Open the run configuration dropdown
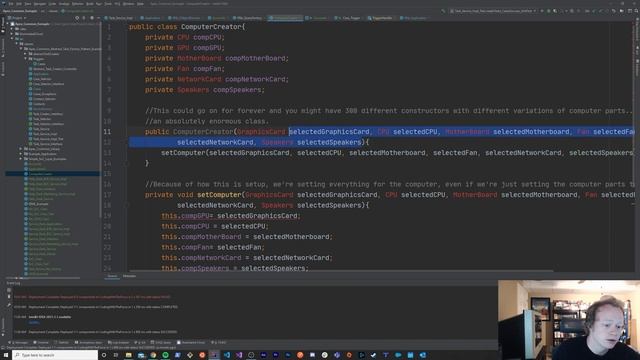 493,11
